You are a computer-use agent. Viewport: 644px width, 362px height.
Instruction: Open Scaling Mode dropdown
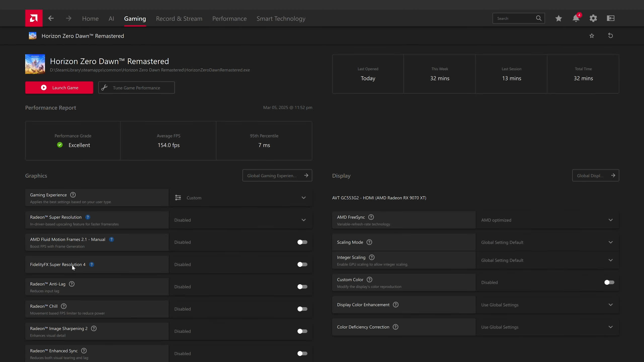click(x=547, y=242)
